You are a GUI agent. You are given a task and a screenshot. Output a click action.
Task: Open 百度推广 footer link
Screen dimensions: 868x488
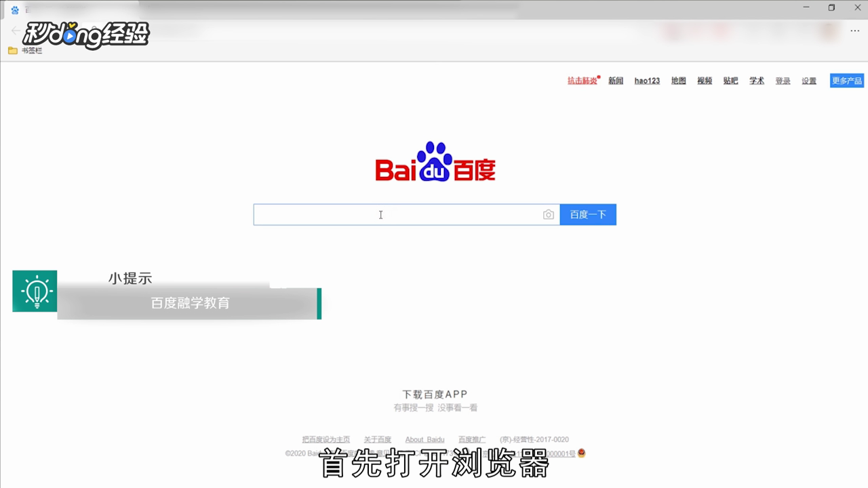472,439
